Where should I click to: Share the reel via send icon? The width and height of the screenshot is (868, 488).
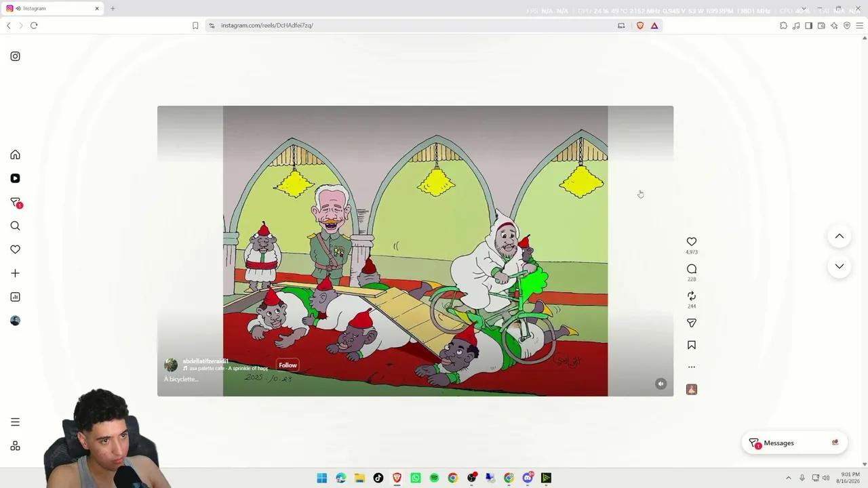(x=692, y=323)
